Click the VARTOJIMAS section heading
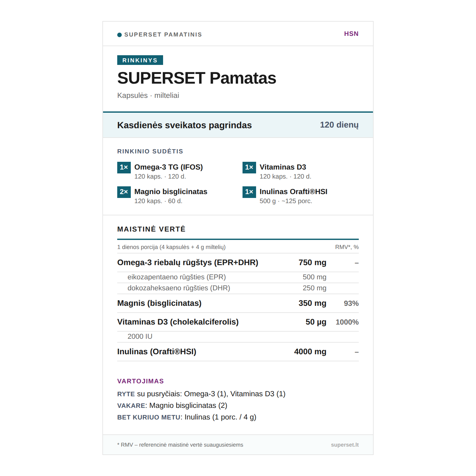Screen dimensions: 476x476 click(140, 381)
